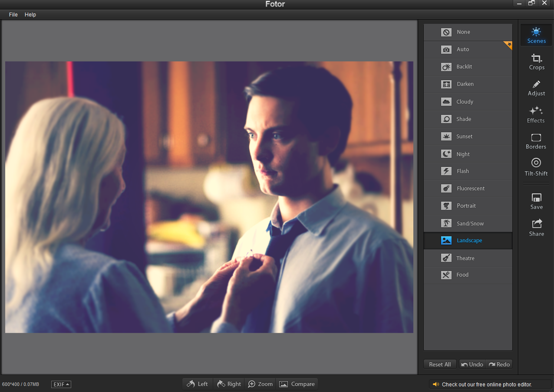Switch scene preset to None
Viewport: 554px width, 392px height.
pos(468,32)
